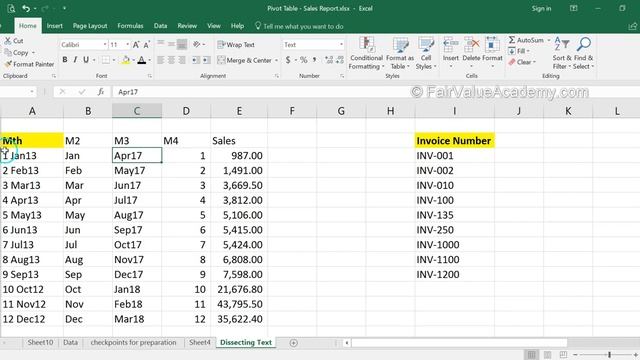Click the Format cells icon
The width and height of the screenshot is (640, 360).
(492, 45)
